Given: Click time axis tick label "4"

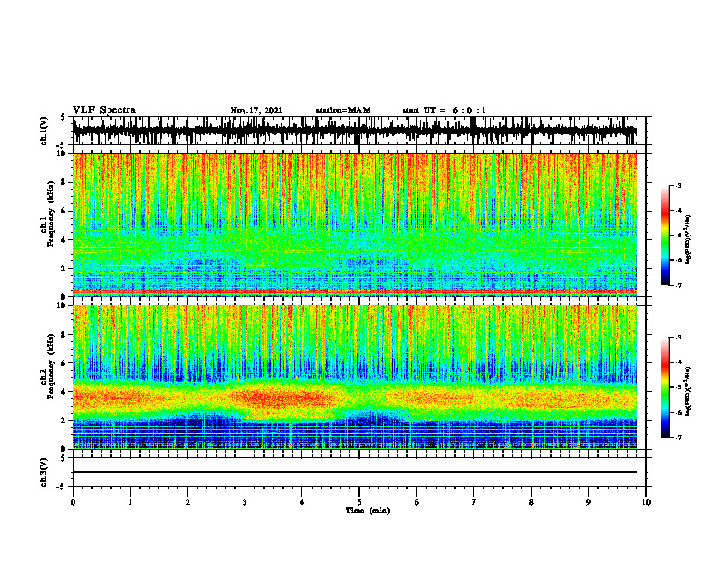Looking at the screenshot, I should pos(302,502).
